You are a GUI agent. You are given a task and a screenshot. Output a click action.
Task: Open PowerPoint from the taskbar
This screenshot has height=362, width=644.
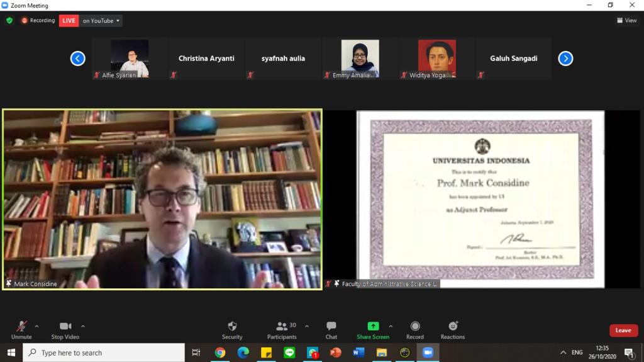tap(336, 353)
